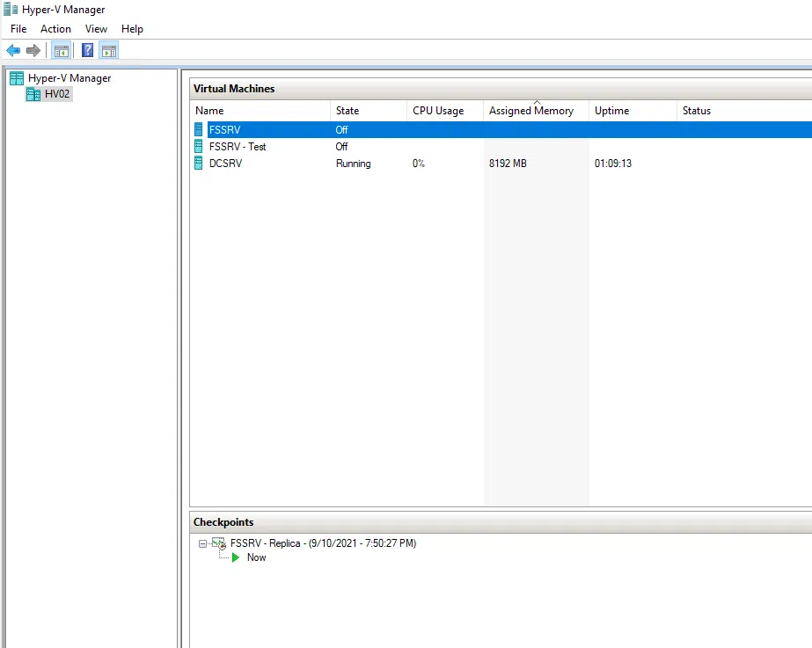This screenshot has width=812, height=648.
Task: Open the File menu
Action: click(18, 29)
